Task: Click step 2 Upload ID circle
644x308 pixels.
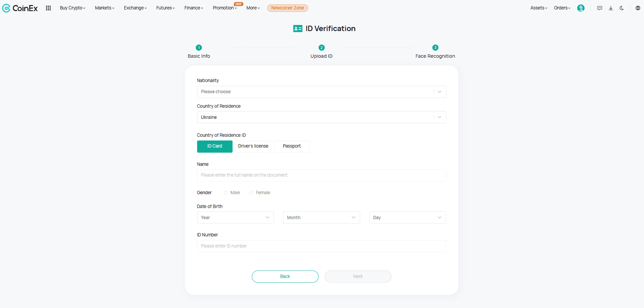Action: tap(322, 48)
